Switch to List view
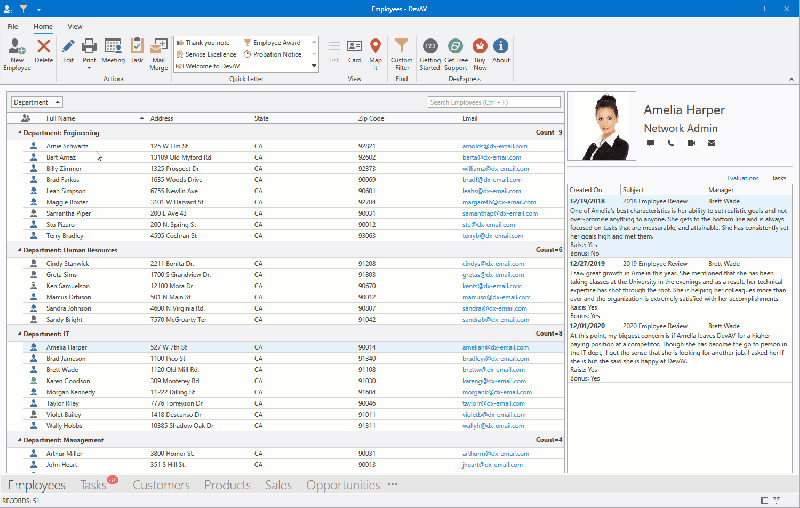Screen dimensions: 800x508 pos(334,50)
